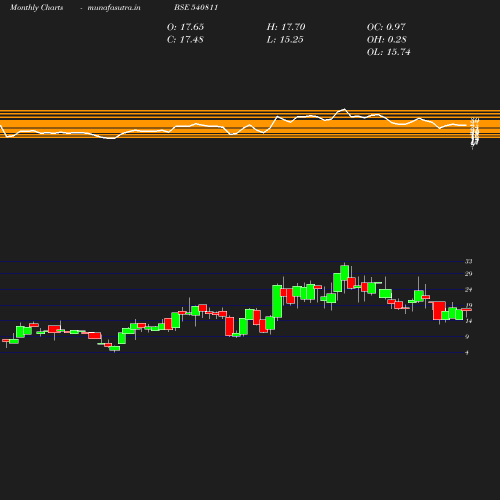
Task: Click the price axis label 19
Action: click(x=469, y=305)
